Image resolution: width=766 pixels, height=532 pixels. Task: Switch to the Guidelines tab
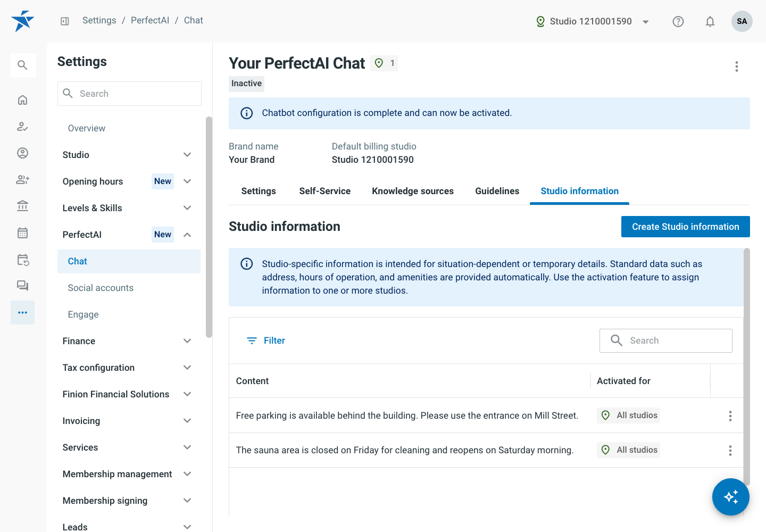[497, 191]
